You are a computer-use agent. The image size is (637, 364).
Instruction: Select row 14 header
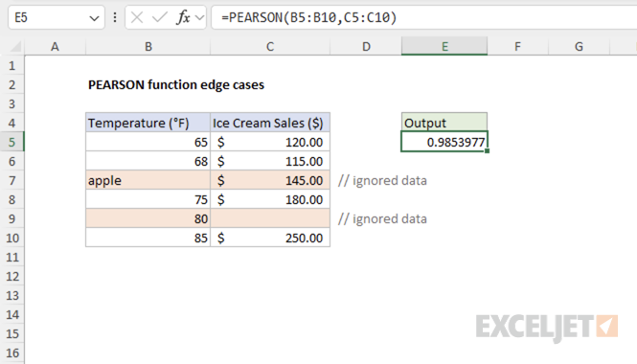pyautogui.click(x=12, y=314)
